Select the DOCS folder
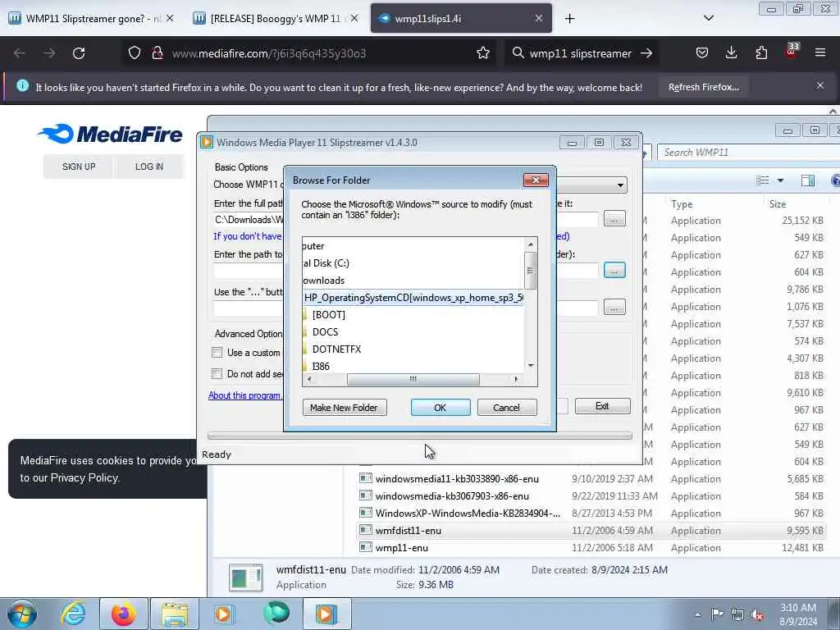 click(325, 331)
